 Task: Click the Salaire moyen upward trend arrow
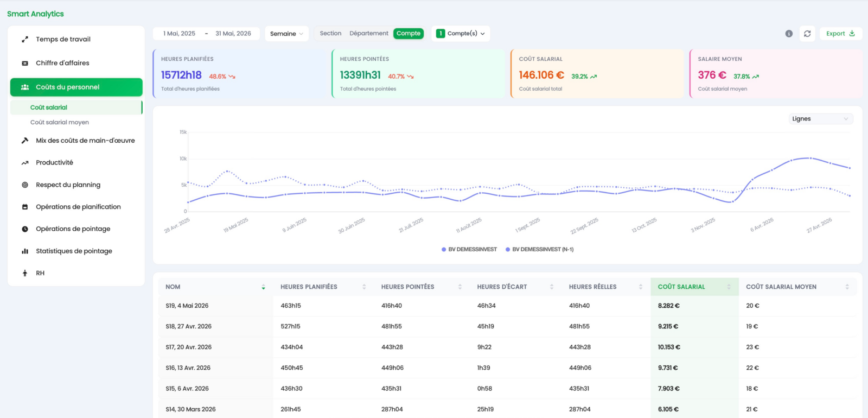[756, 77]
